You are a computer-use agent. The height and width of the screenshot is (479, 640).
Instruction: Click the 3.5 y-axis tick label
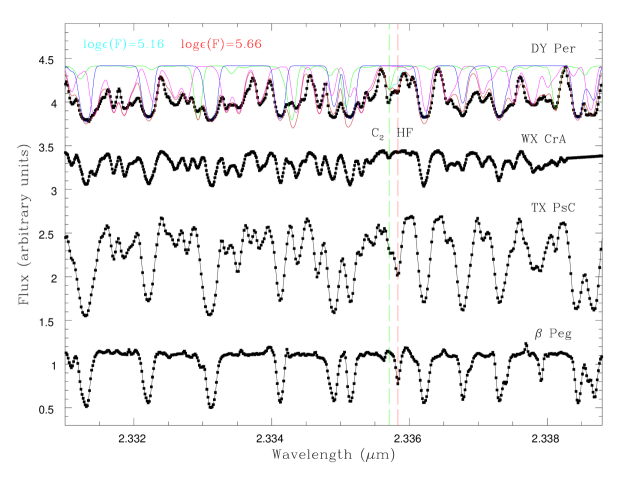pos(46,148)
